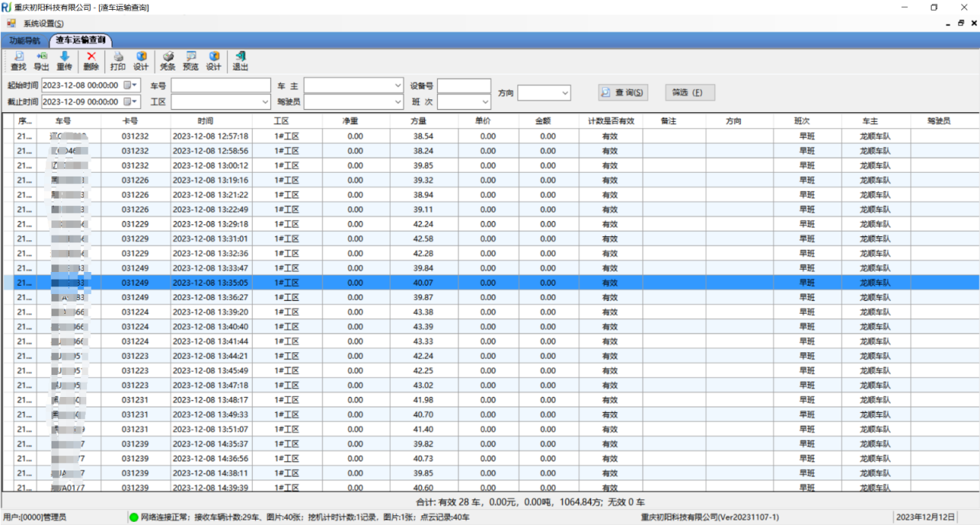
Task: Click the 打印 print toolbar icon
Action: (118, 61)
